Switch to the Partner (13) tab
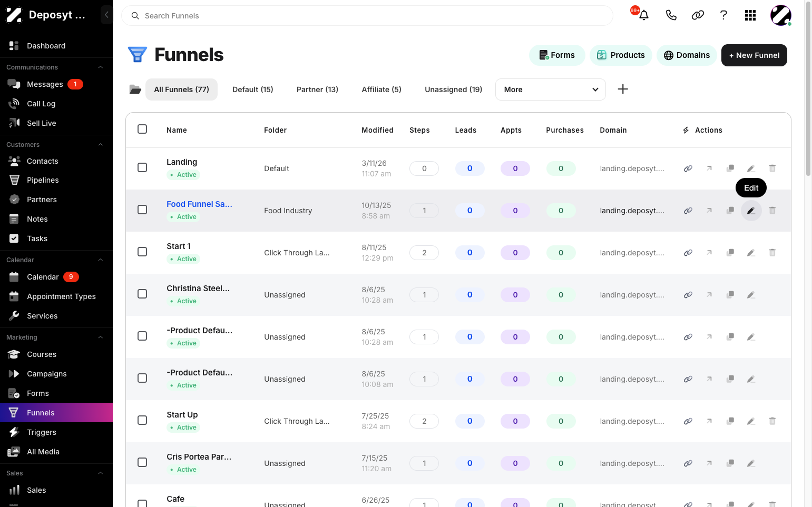The height and width of the screenshot is (507, 812). 317,90
